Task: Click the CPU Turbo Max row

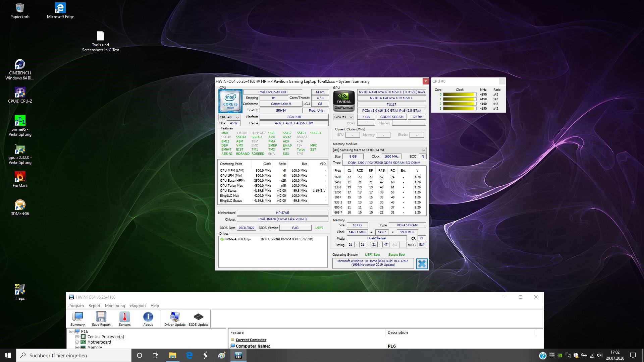Action: [x=273, y=186]
